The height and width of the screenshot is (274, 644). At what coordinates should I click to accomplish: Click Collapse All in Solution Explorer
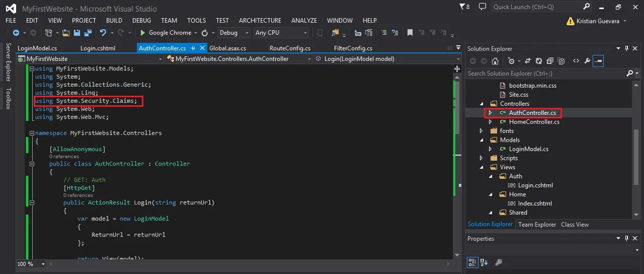pos(550,61)
